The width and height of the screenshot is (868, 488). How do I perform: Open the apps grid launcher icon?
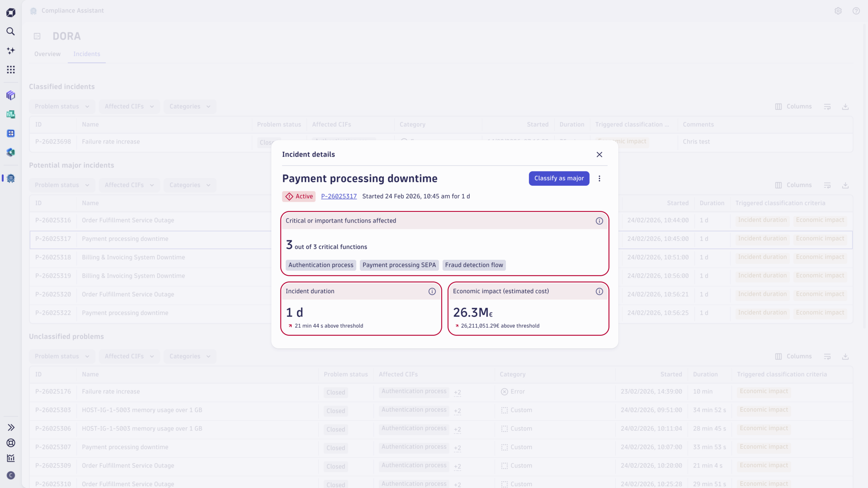[11, 69]
